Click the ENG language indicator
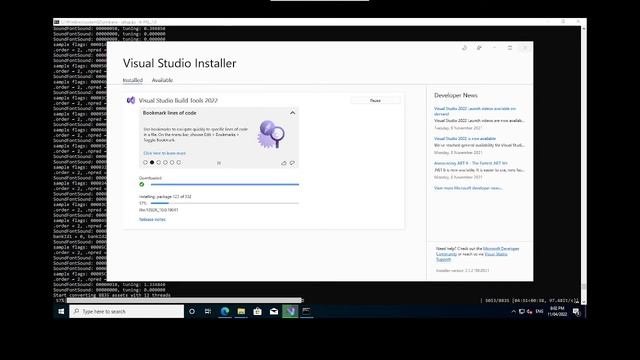 539,311
